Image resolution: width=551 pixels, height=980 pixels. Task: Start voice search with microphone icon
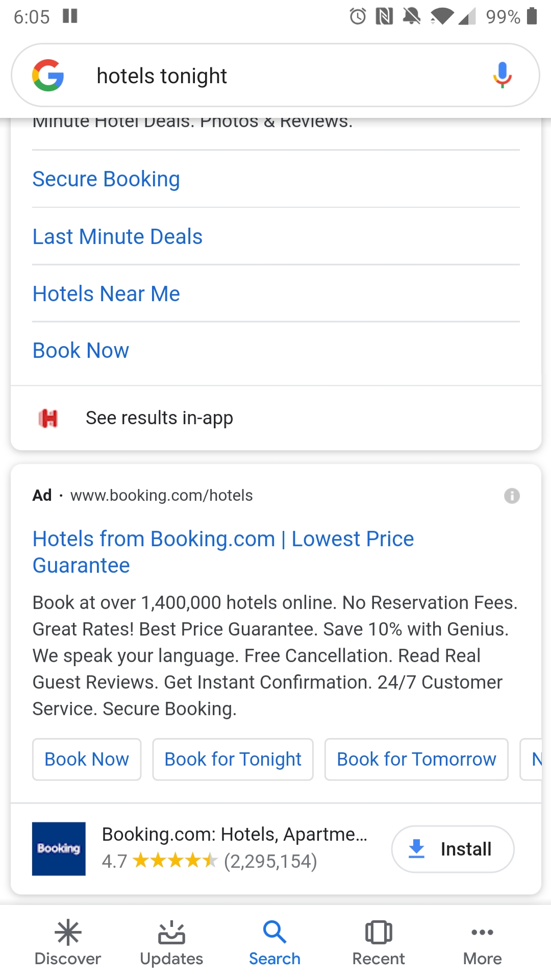[x=502, y=76]
